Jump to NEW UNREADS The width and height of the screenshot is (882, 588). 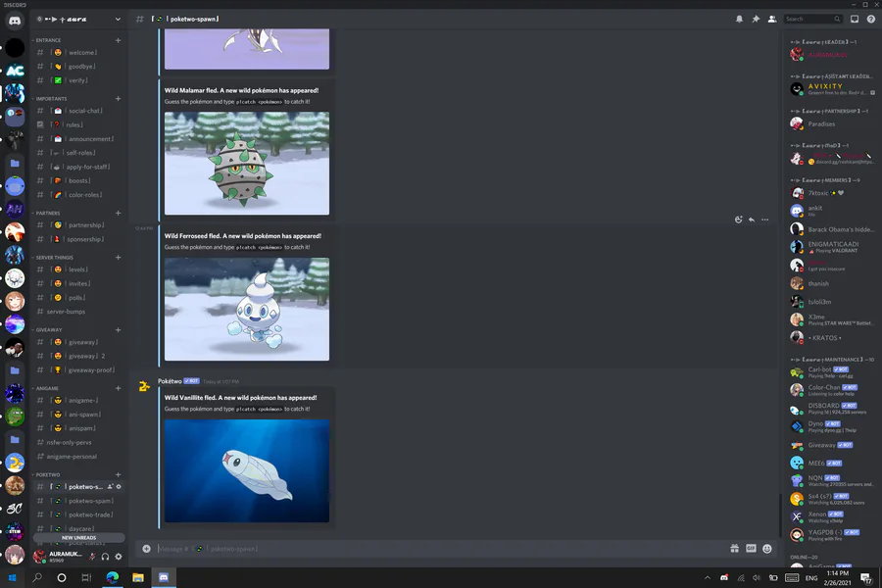(78, 537)
